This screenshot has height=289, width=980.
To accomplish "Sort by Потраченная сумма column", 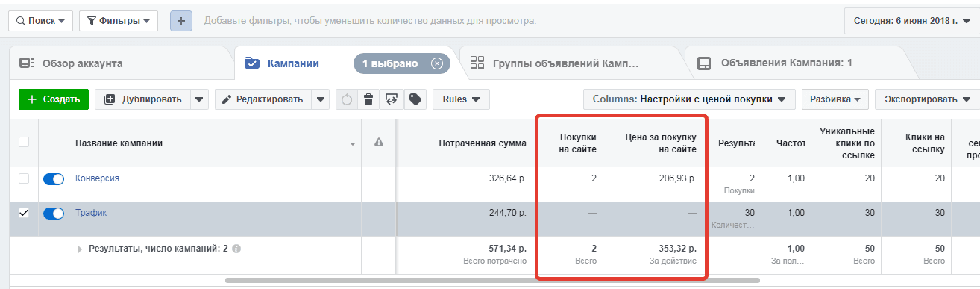I will click(x=465, y=143).
